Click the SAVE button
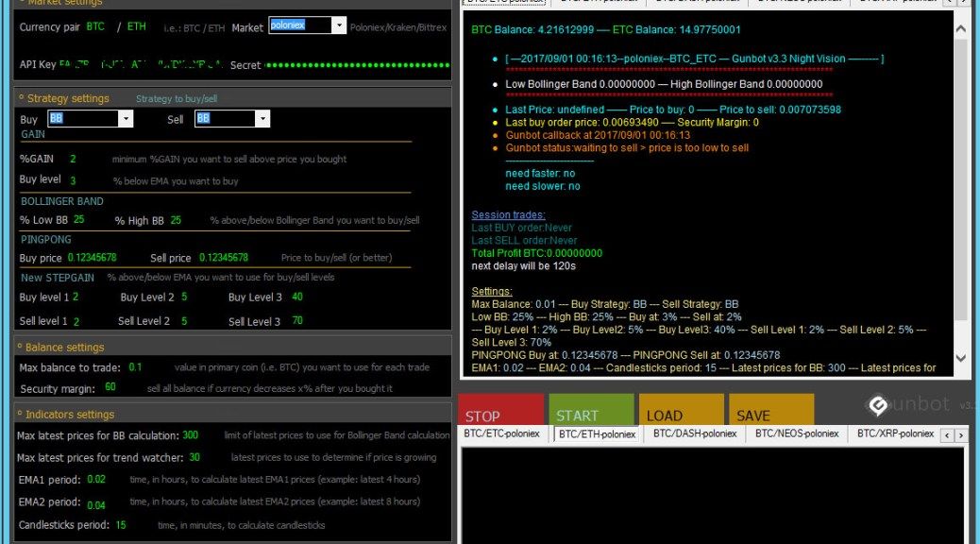The height and width of the screenshot is (544, 980). pos(771,410)
